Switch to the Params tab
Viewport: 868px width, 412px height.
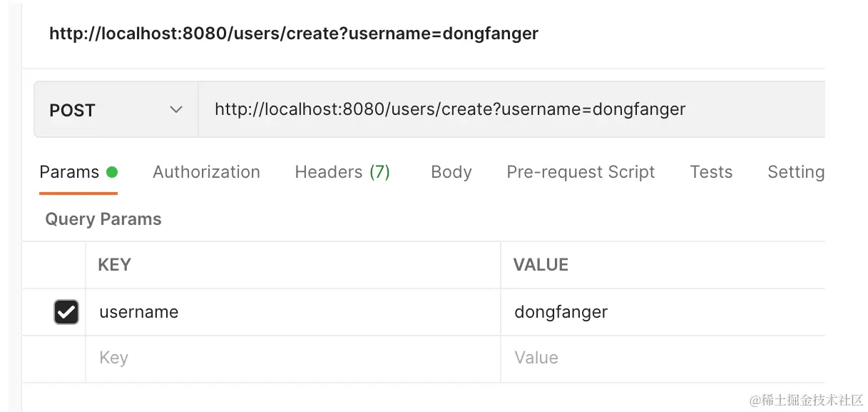(70, 172)
